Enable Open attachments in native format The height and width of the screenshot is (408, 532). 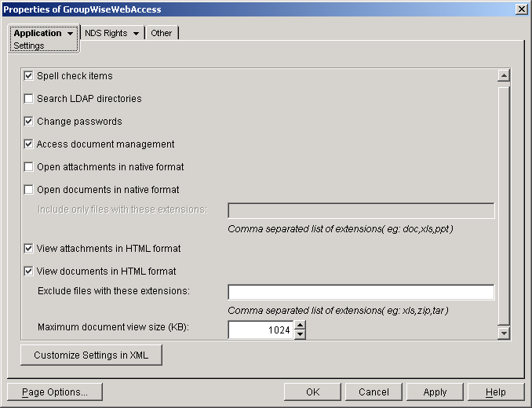28,166
